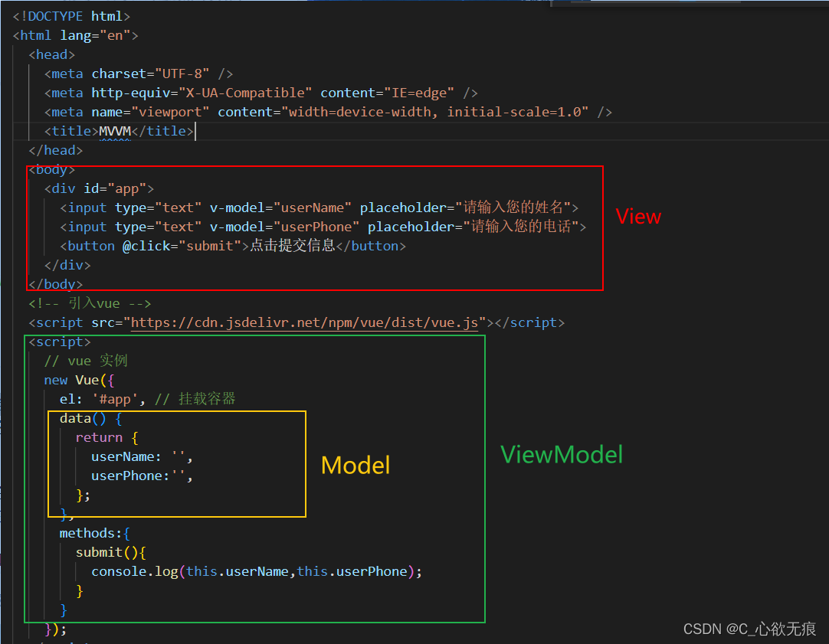This screenshot has height=644, width=829.
Task: Click the console.log statement
Action: (256, 571)
